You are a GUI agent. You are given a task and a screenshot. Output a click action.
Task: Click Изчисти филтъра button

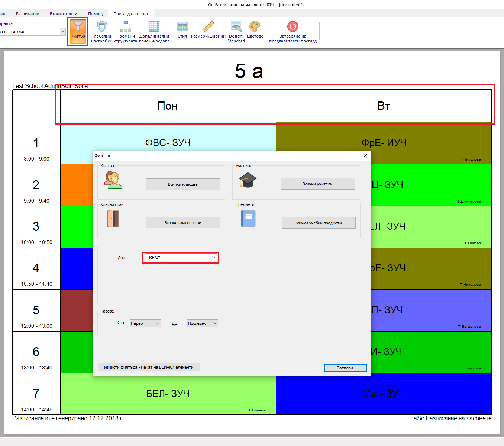pos(149,367)
